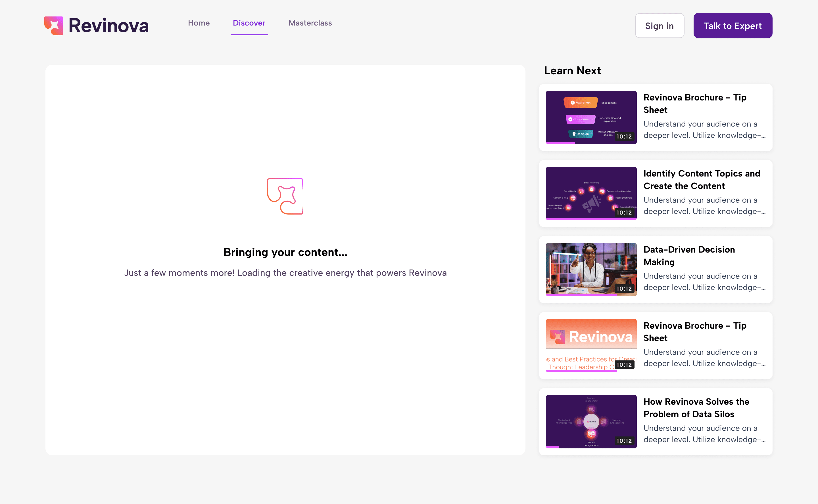Click the Revinova logo icon in header
818x504 pixels.
click(53, 26)
